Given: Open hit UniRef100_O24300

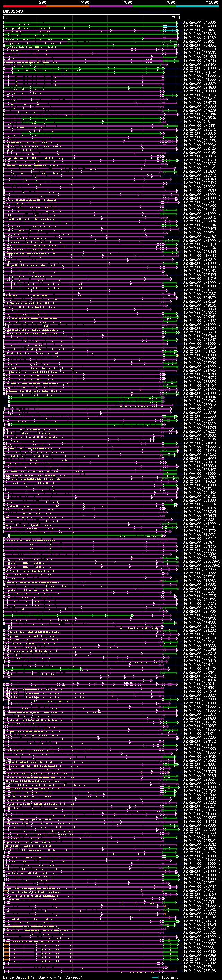Looking at the screenshot, I should [199, 26].
